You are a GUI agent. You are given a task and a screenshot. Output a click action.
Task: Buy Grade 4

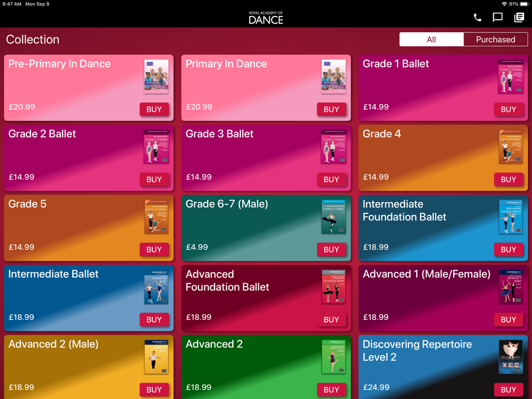click(508, 179)
